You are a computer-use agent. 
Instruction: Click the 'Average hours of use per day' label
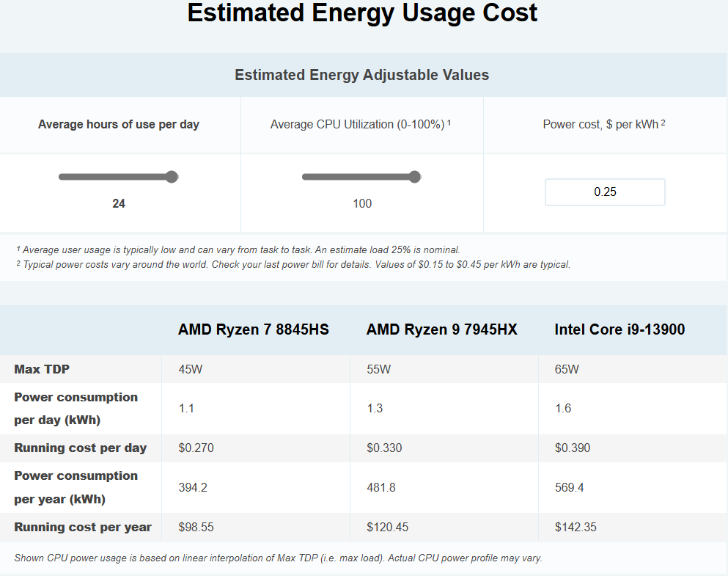click(118, 125)
